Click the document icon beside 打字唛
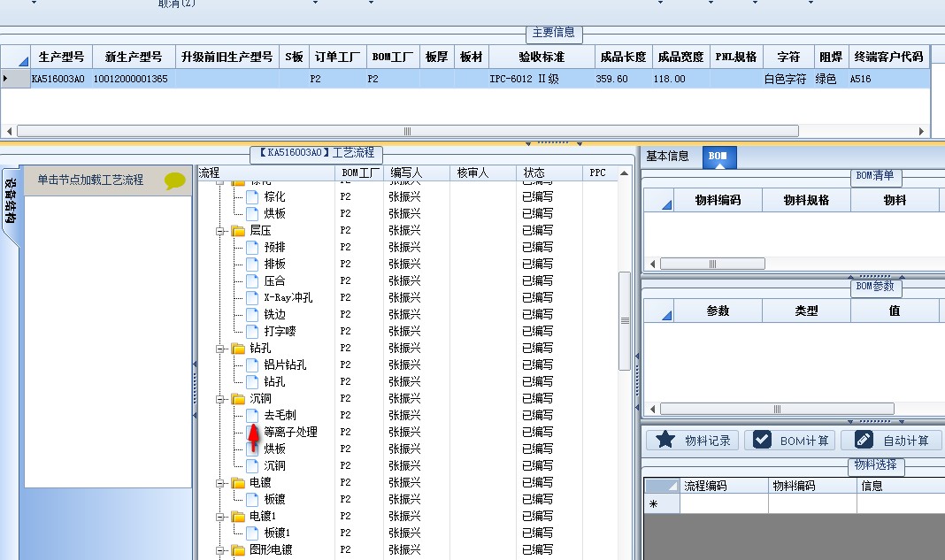The width and height of the screenshot is (945, 560). pyautogui.click(x=252, y=332)
